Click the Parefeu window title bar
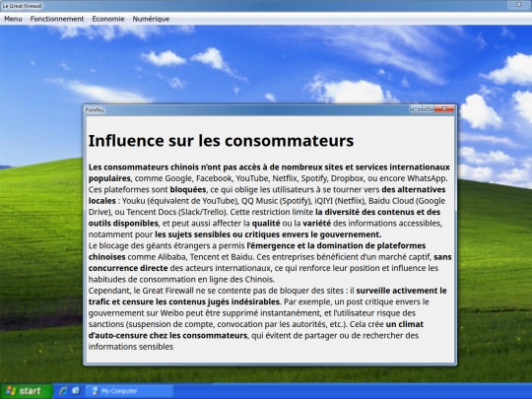This screenshot has width=532, height=399. click(x=246, y=109)
